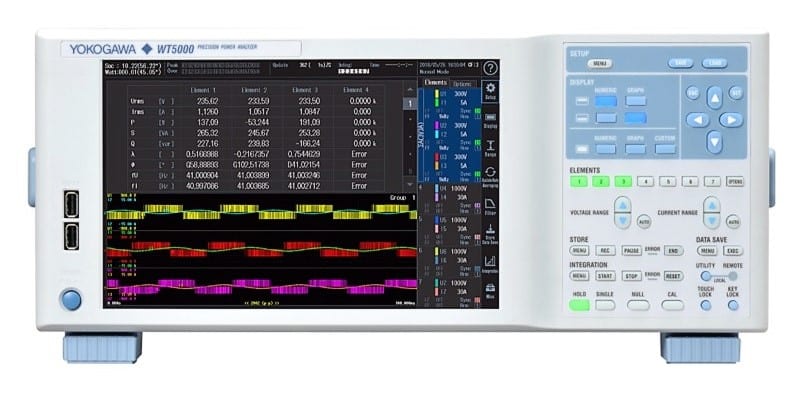Viewport: 800px width, 395px height.
Task: Toggle ELEMENTS button 5
Action: tap(667, 181)
